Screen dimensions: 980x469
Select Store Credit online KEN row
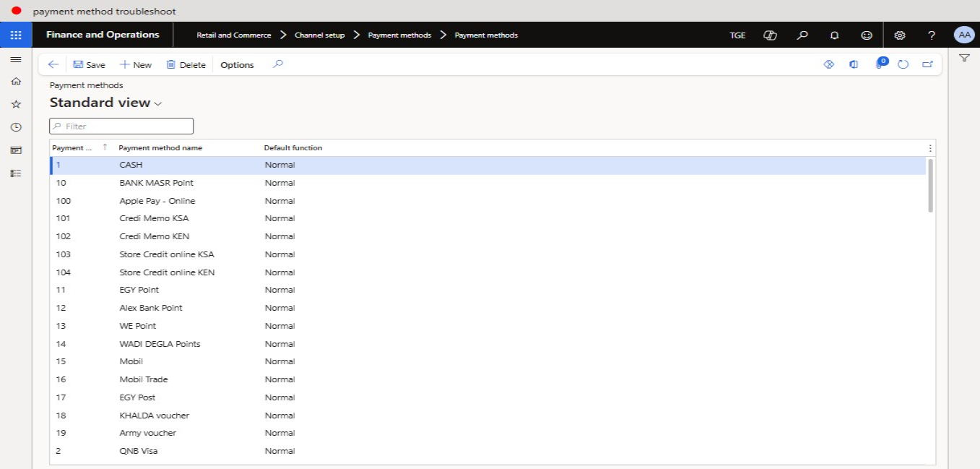(487, 272)
